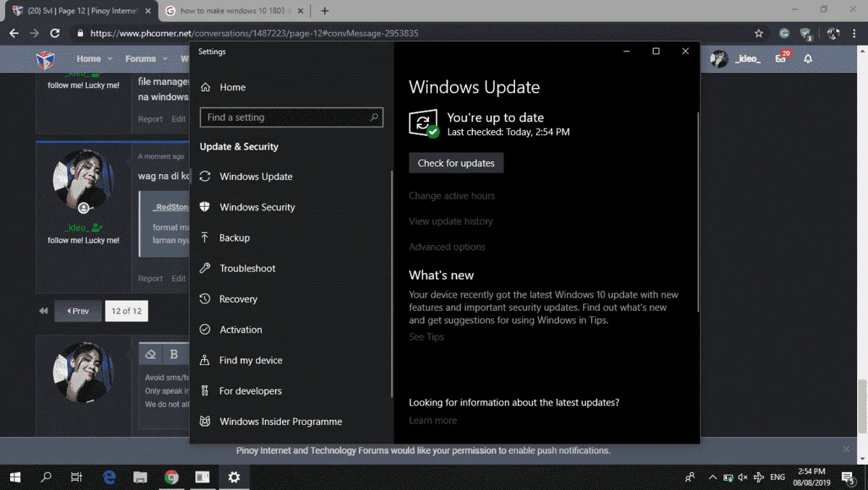Open Action Center notifications icon
Screen dimensions: 868x490
tap(848, 477)
